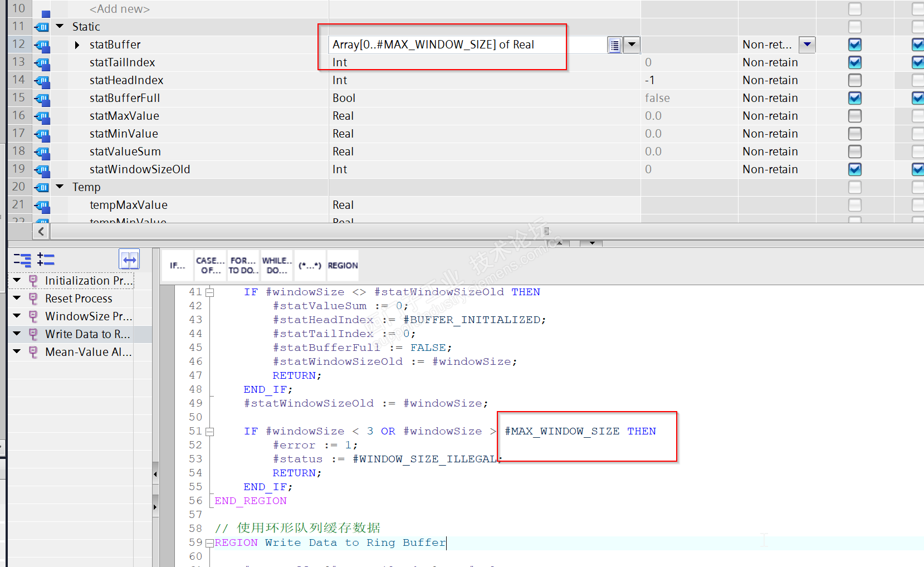
Task: Collapse the Temp section
Action: click(x=60, y=187)
